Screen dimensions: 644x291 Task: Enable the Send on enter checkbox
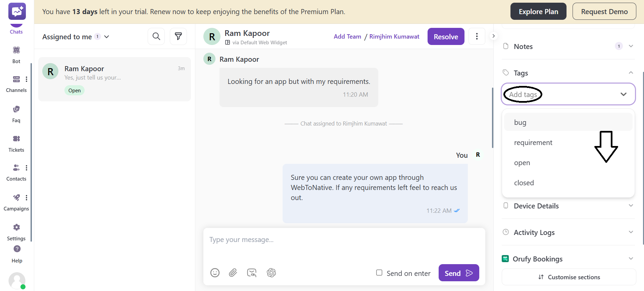point(379,273)
